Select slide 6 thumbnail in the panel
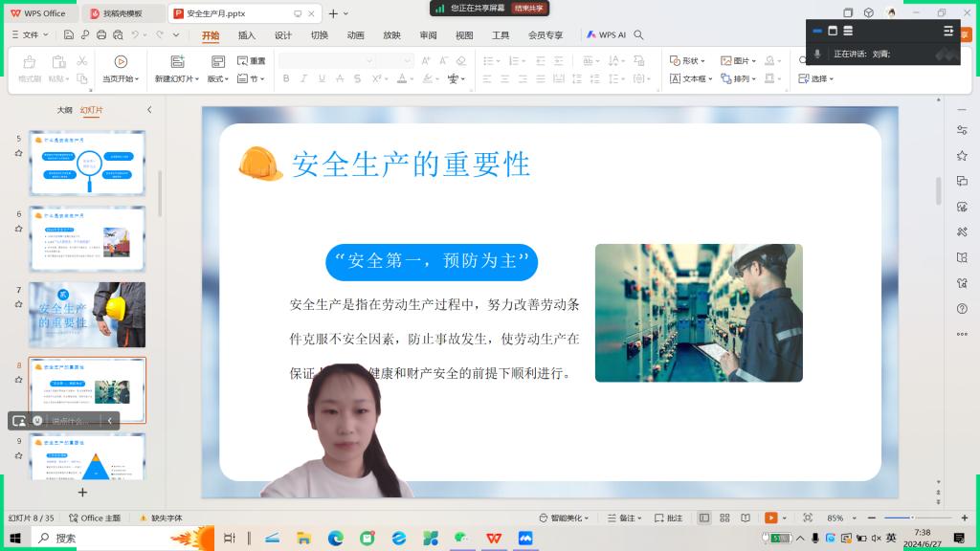This screenshot has width=980, height=551. (x=87, y=238)
